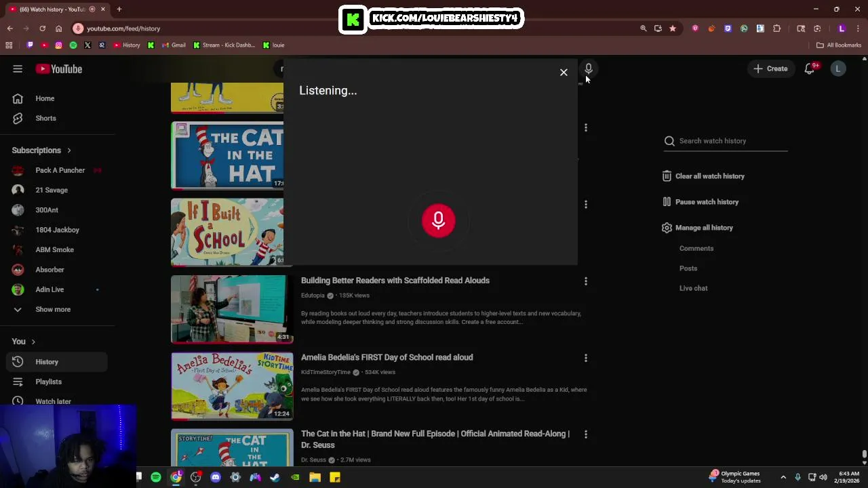
Task: Click the address bar URL
Action: 123,28
